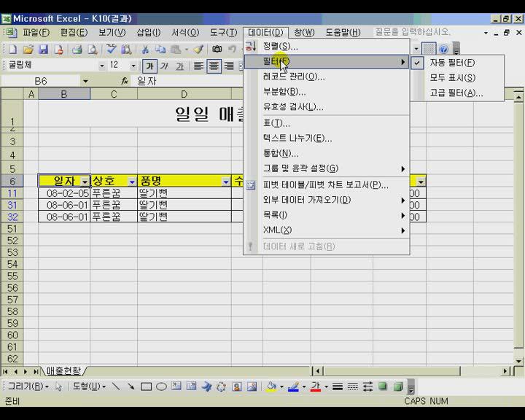Click 텍스트 나누기(E)... entry
This screenshot has height=420, width=525.
click(x=327, y=138)
